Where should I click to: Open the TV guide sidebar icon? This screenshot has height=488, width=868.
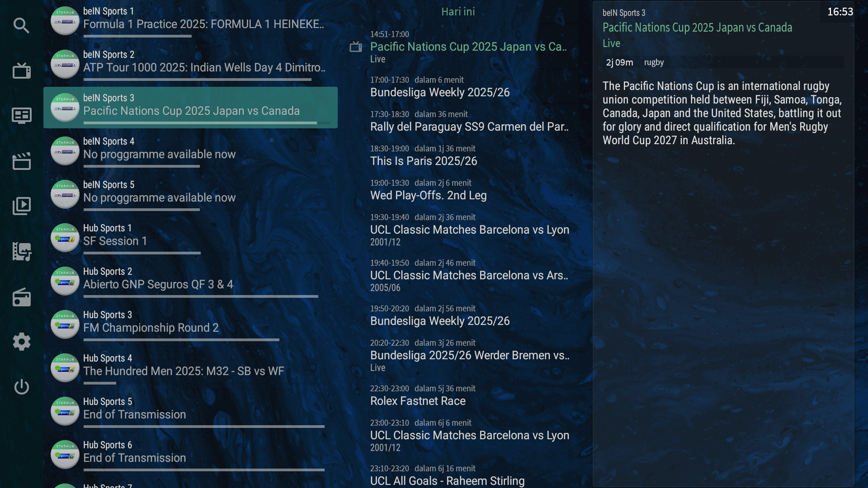[x=21, y=116]
